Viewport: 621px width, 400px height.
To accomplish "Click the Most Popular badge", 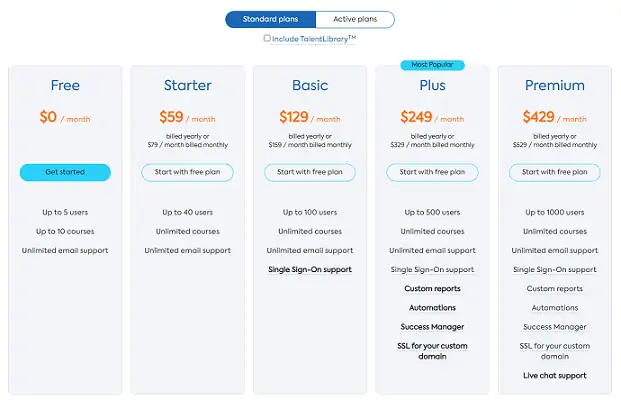I will pyautogui.click(x=432, y=65).
